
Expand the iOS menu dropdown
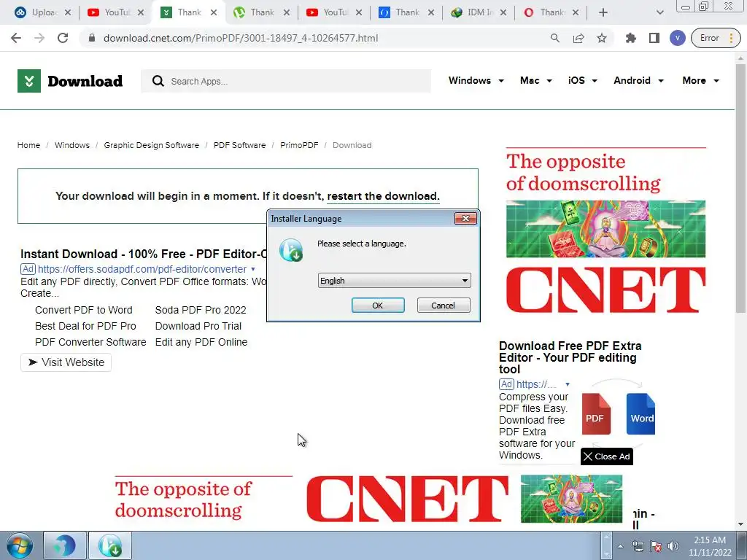(582, 80)
